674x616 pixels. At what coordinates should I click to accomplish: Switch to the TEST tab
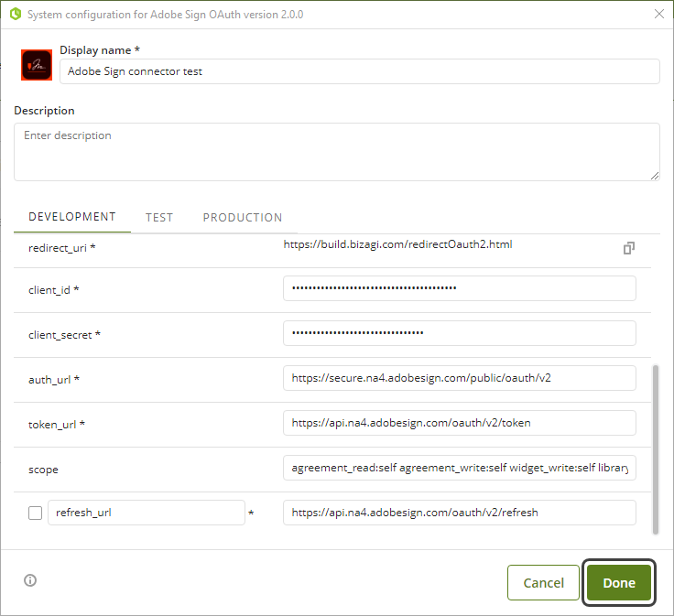point(159,217)
